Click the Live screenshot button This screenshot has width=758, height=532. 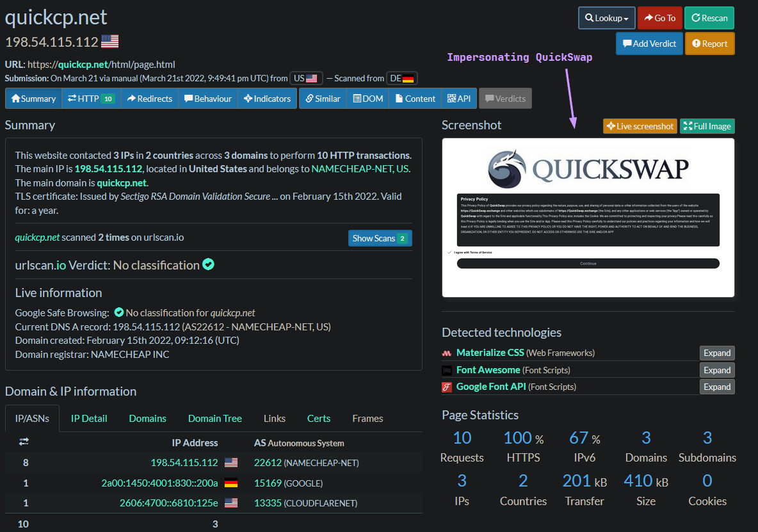tap(640, 126)
